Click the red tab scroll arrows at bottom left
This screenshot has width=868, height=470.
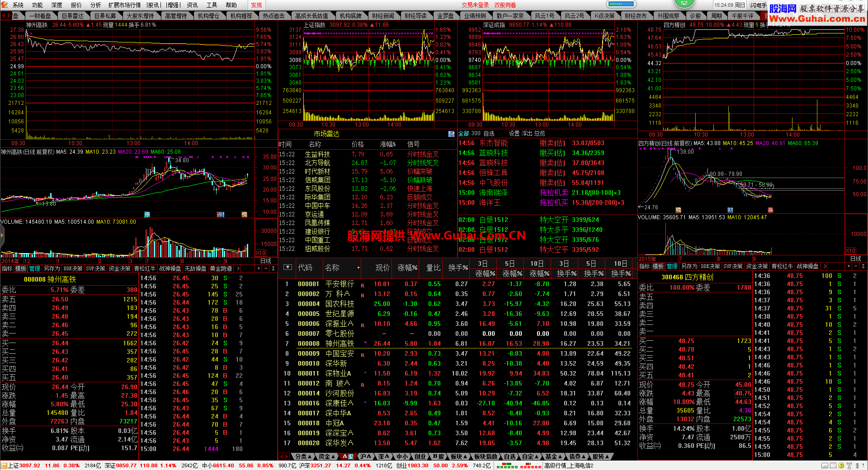click(x=284, y=457)
